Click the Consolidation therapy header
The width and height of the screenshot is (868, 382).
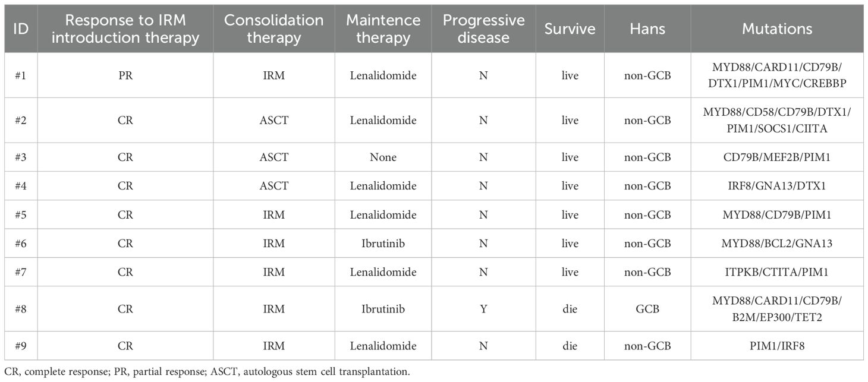point(274,29)
